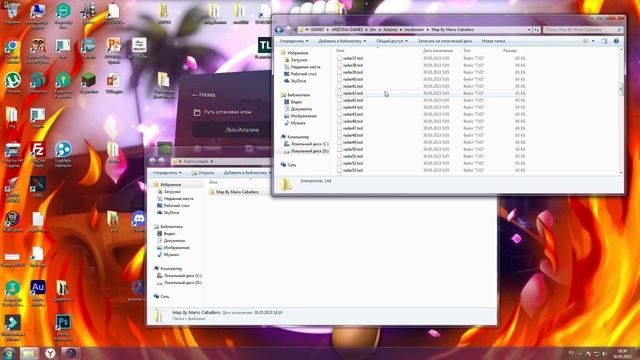Screen dimensions: 640x360
Task: Click '← Назад' in the launcher
Action: pos(204,95)
